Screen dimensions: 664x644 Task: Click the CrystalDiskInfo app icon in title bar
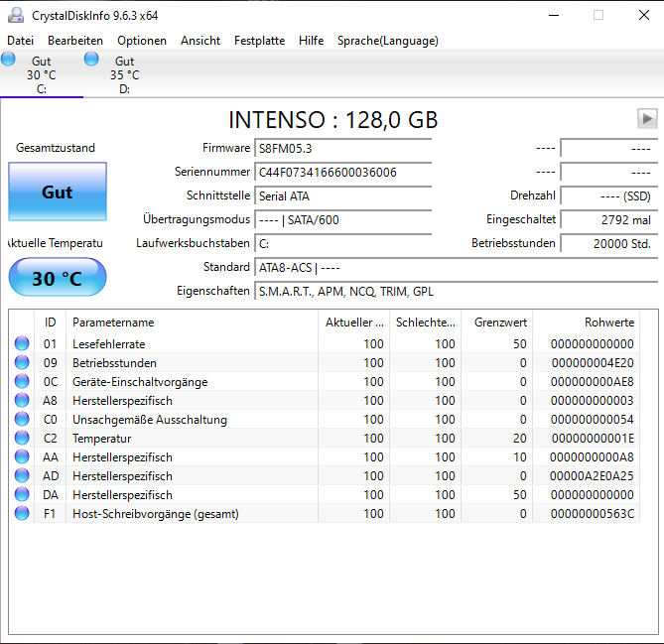[x=16, y=15]
